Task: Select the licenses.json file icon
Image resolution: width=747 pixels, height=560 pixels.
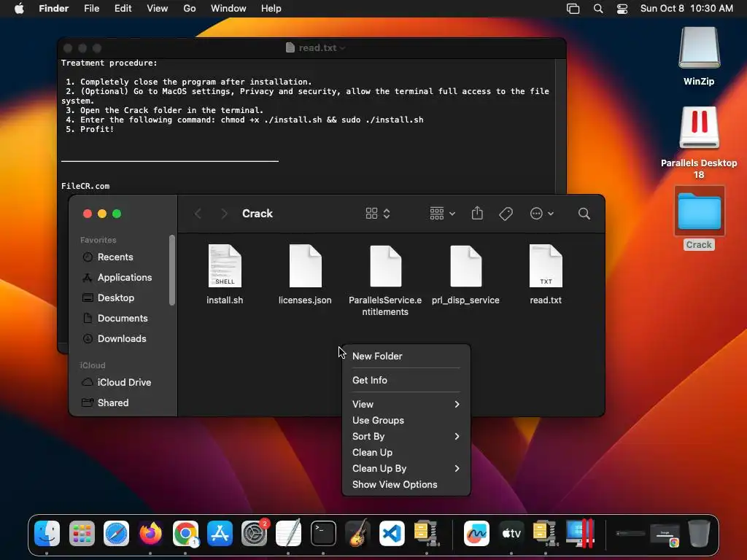Action: coord(306,265)
